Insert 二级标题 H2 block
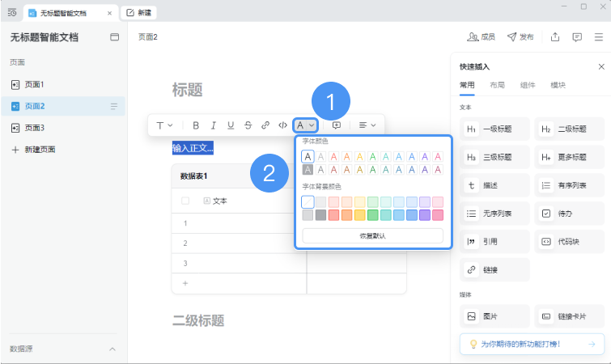This screenshot has height=364, width=611. 569,129
